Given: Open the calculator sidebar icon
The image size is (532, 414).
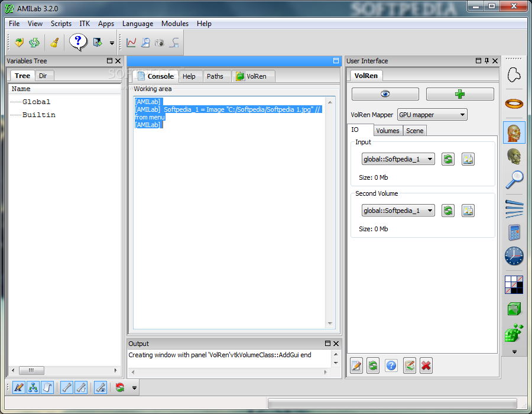Looking at the screenshot, I should [x=514, y=232].
